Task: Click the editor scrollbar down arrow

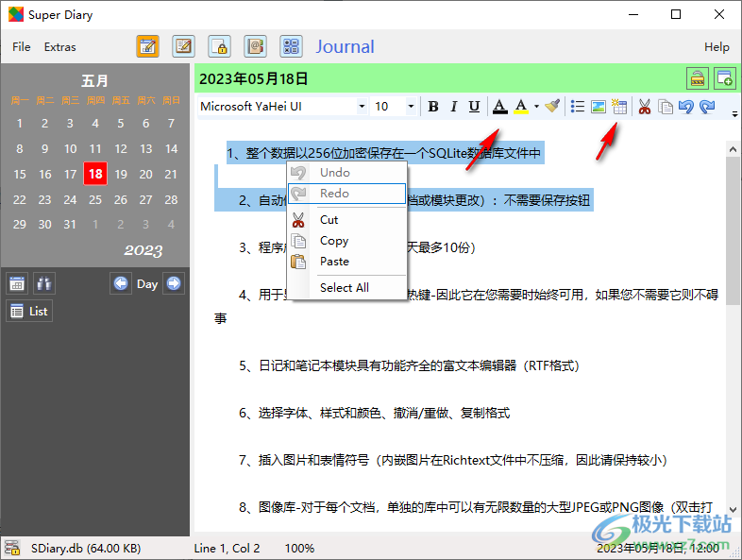Action: click(x=733, y=509)
